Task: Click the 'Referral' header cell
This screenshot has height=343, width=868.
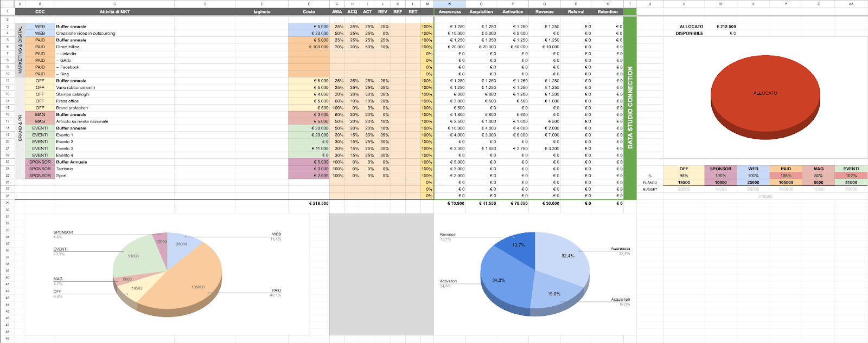Action: (576, 11)
